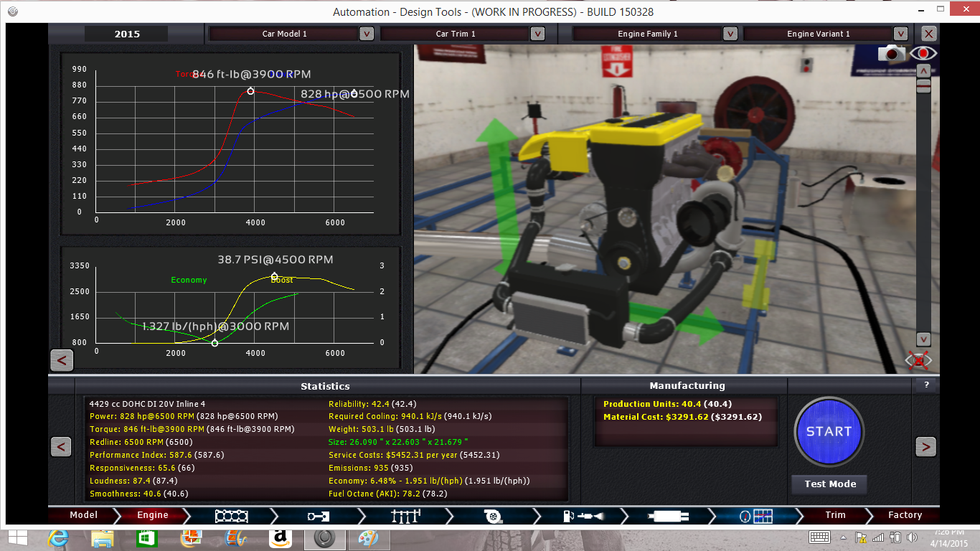The height and width of the screenshot is (551, 980).
Task: Open the exhaust muffler step icon
Action: 669,515
